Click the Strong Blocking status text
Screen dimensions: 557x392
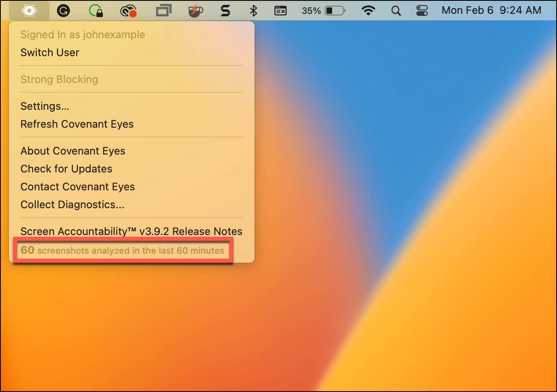point(59,79)
